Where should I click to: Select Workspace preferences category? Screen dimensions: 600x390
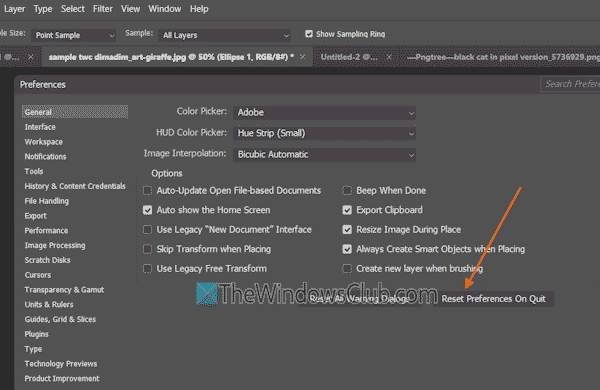coord(44,142)
